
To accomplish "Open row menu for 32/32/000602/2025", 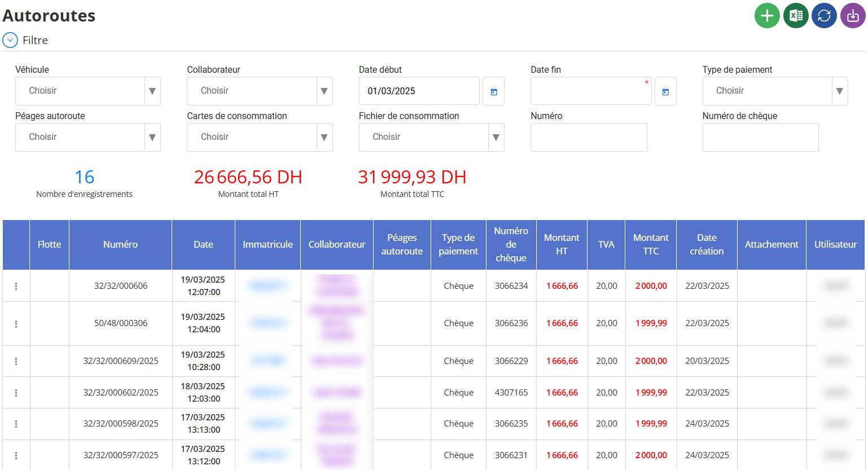I will coord(16,393).
